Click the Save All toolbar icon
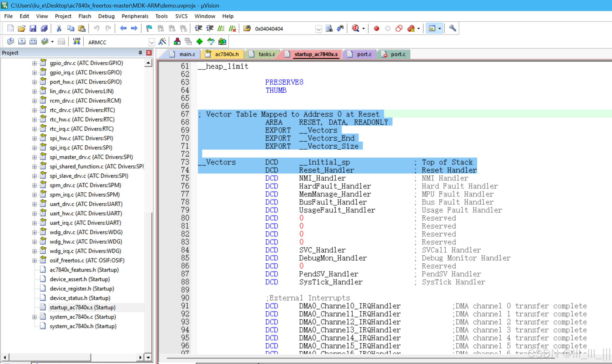 (x=44, y=29)
